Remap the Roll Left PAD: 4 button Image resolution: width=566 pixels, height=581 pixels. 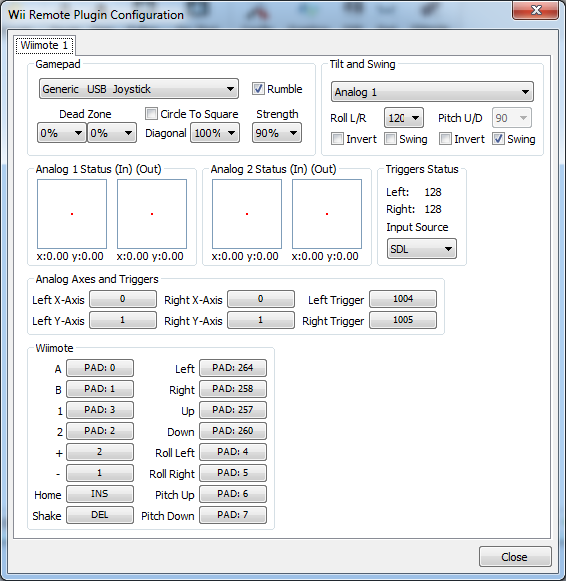(233, 452)
